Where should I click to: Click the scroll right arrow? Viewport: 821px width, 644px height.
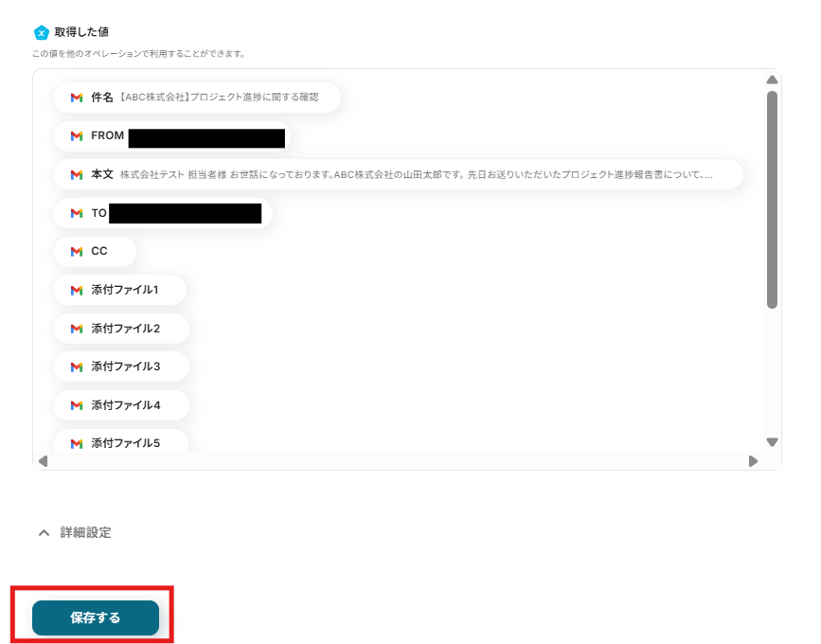coord(753,461)
